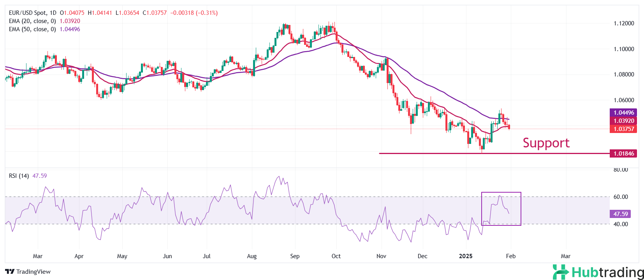
Task: Click the 60.00 level on the RSI axis
Action: pyautogui.click(x=621, y=197)
